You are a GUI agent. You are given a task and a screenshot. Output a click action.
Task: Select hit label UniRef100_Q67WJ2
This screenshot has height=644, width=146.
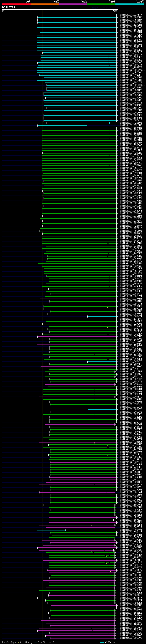131,120
